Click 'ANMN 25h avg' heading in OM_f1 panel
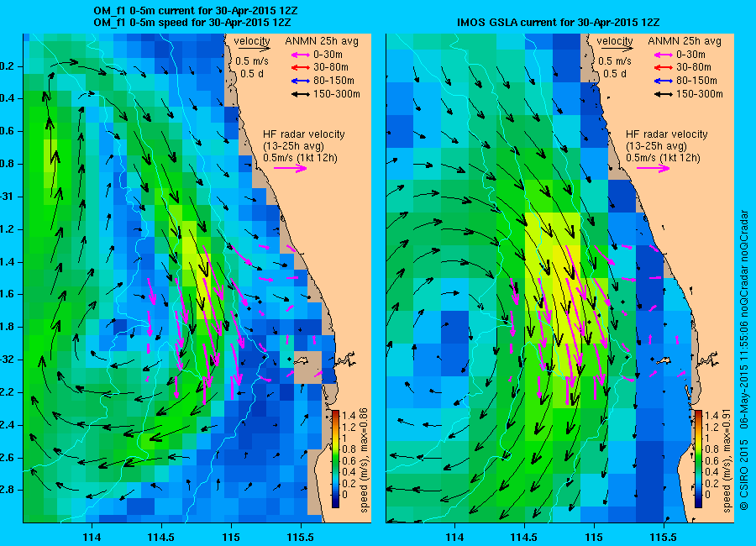The image size is (756, 546). [322, 41]
